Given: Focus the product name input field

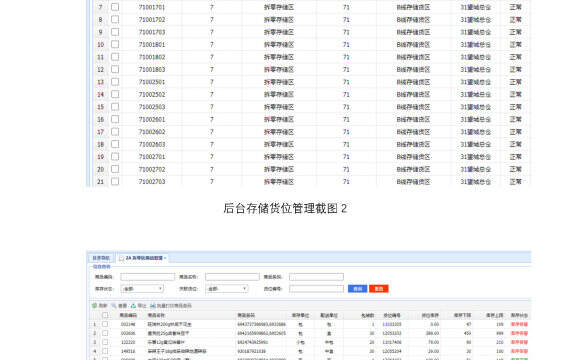Looking at the screenshot, I should coord(232,277).
